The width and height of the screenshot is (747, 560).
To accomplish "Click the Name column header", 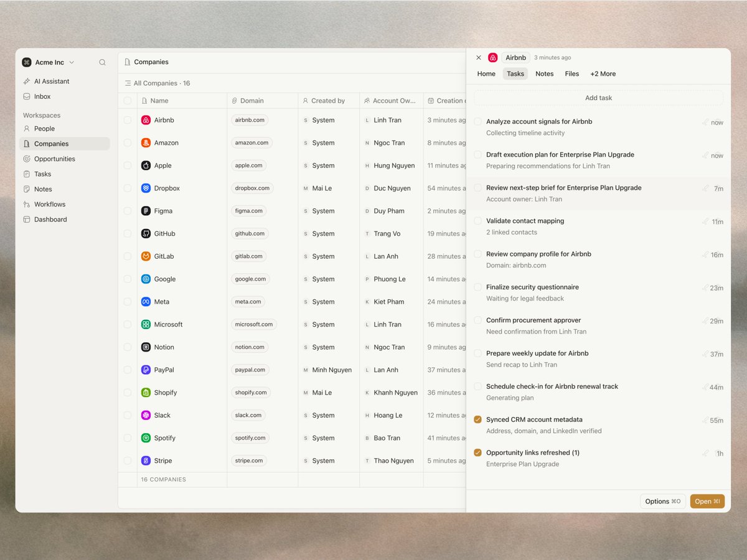I will pyautogui.click(x=182, y=101).
